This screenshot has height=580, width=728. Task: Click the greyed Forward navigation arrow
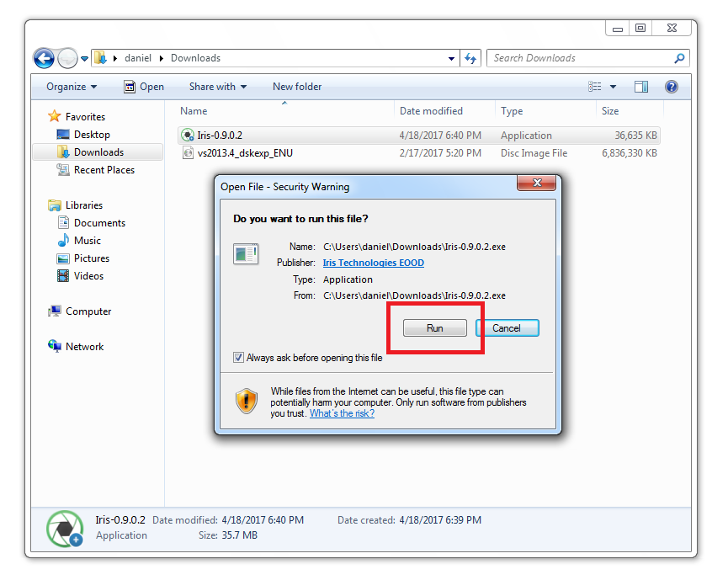pyautogui.click(x=67, y=59)
